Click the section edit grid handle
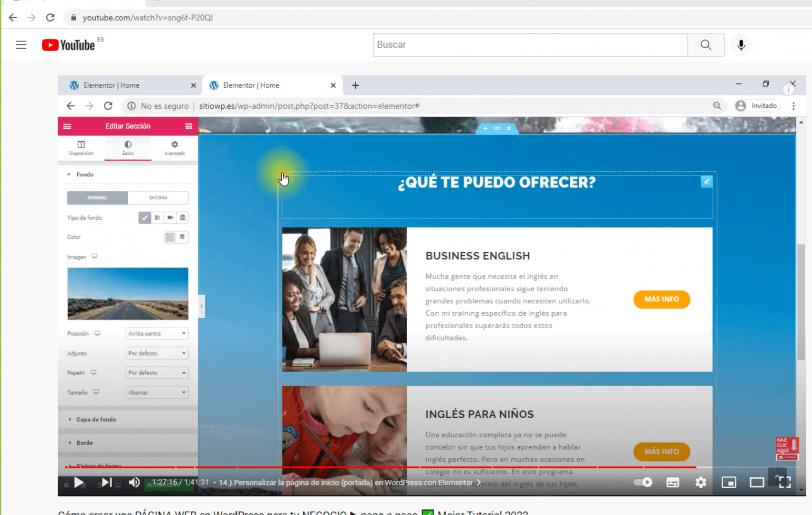The width and height of the screenshot is (812, 515). pyautogui.click(x=497, y=129)
